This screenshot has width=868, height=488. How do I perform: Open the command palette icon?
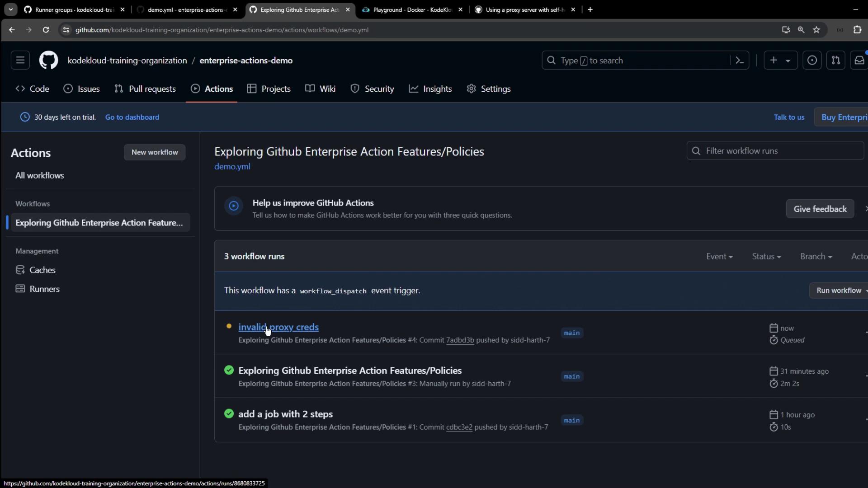740,60
